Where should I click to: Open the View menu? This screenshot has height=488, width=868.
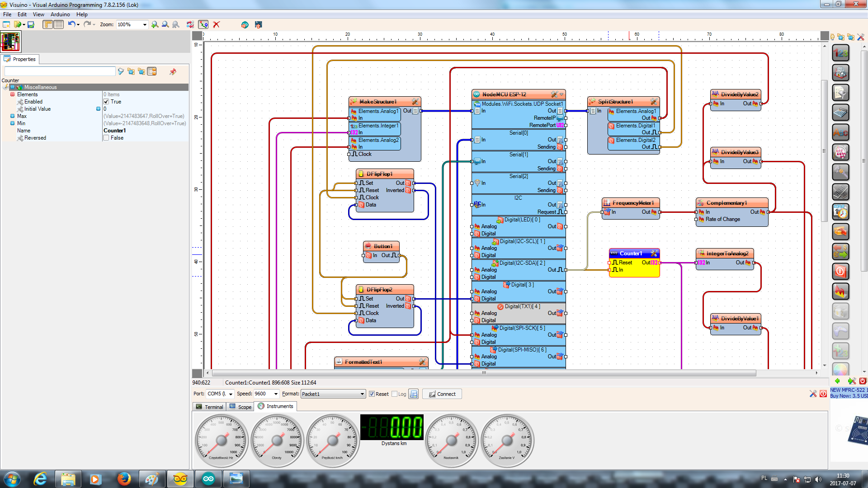(38, 14)
